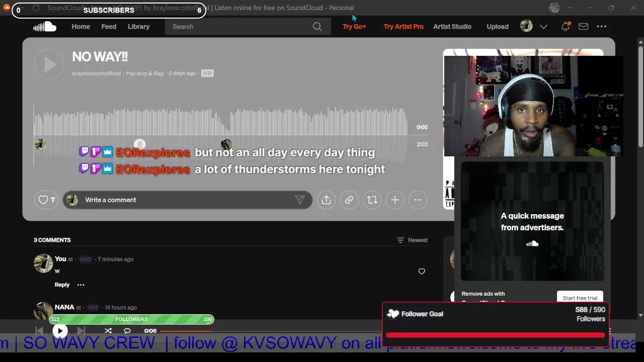Viewport: 644px width, 362px height.
Task: Open the NANA commenter profile
Action: pyautogui.click(x=64, y=307)
